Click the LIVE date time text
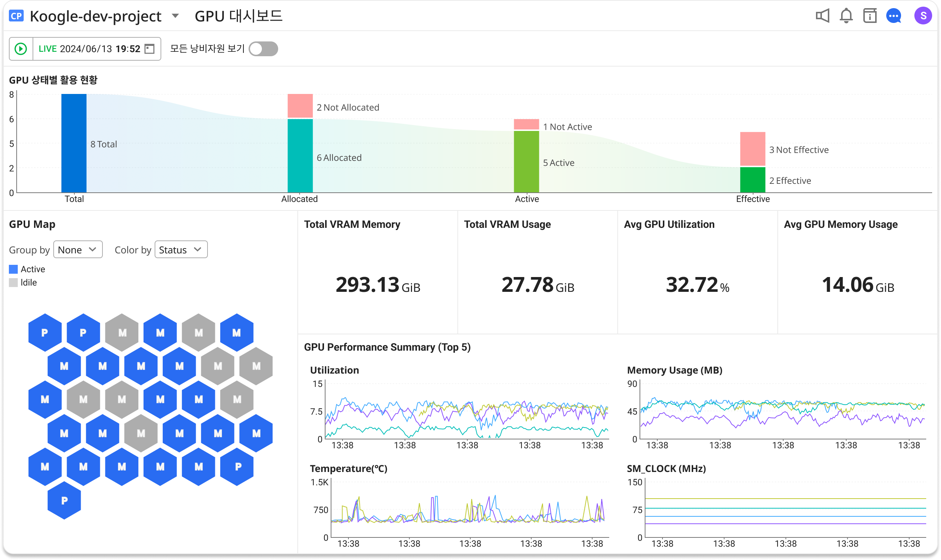 90,49
